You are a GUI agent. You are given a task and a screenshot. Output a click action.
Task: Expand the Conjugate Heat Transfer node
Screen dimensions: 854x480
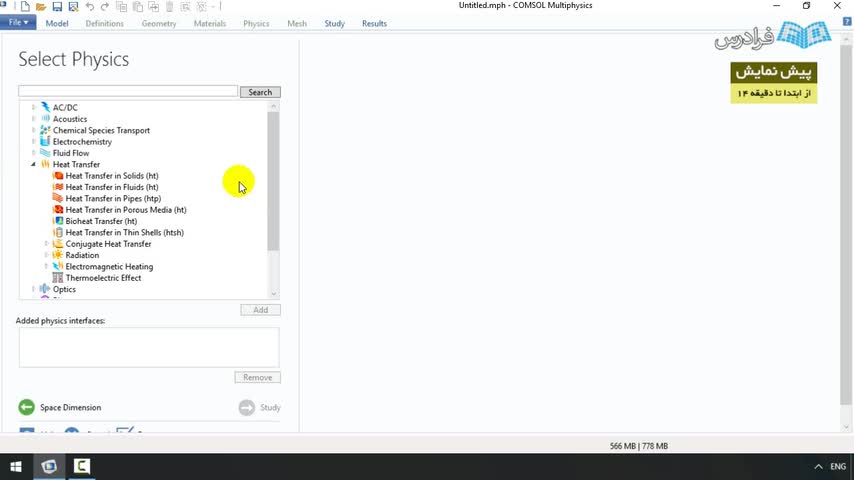46,244
